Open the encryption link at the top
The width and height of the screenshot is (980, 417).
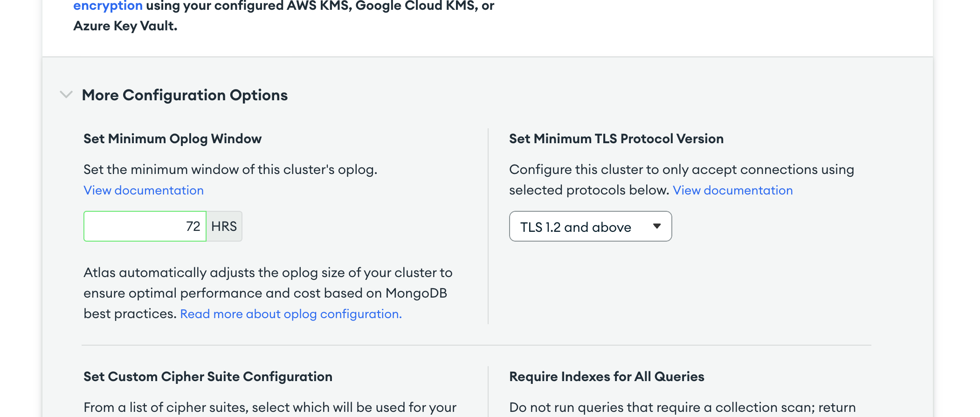pos(108,6)
